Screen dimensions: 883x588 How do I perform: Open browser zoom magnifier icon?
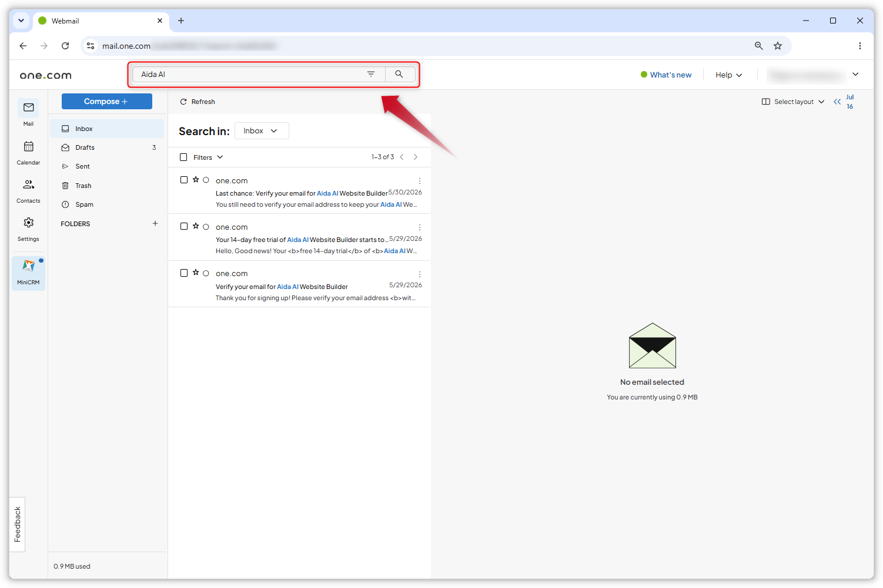pos(759,46)
